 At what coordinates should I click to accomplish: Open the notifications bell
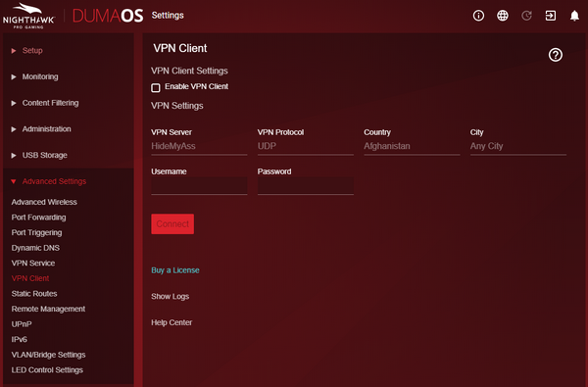574,16
